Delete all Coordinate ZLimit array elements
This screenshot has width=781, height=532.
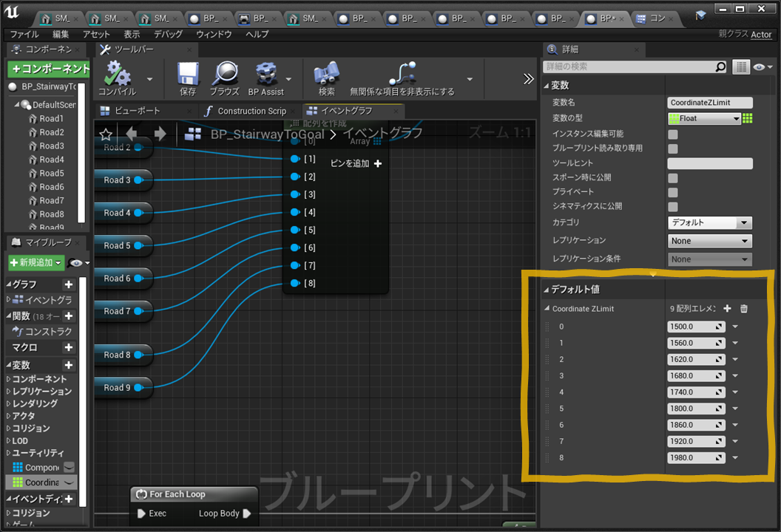pos(743,309)
